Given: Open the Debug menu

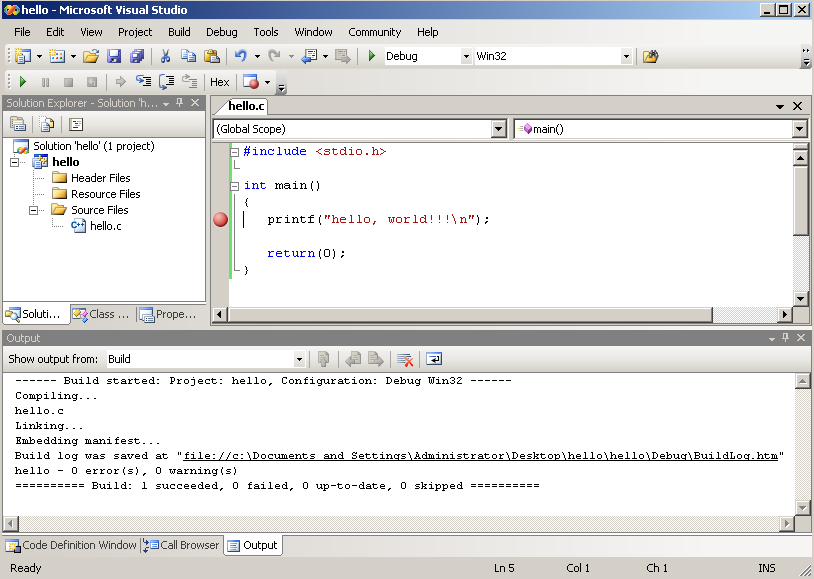Looking at the screenshot, I should pos(222,32).
